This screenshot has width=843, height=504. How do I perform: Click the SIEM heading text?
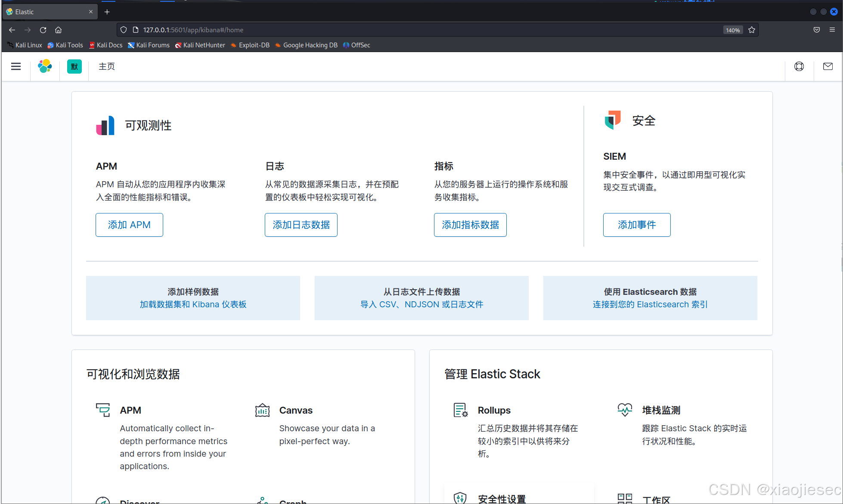[x=614, y=156]
